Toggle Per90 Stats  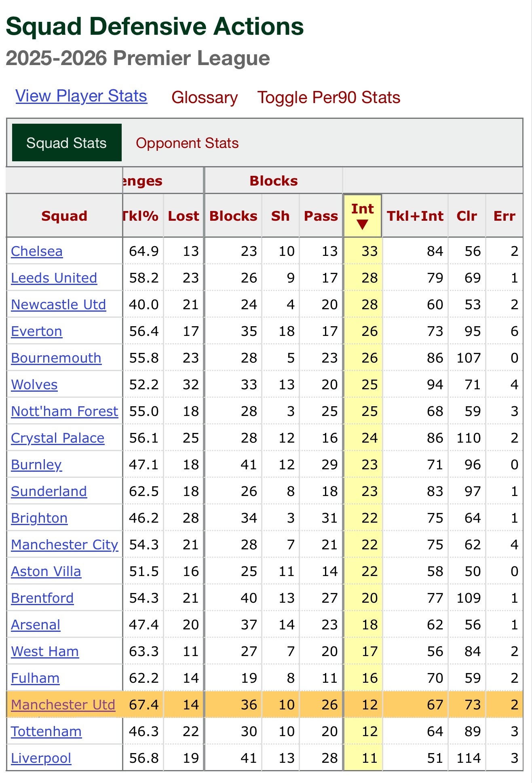point(329,97)
